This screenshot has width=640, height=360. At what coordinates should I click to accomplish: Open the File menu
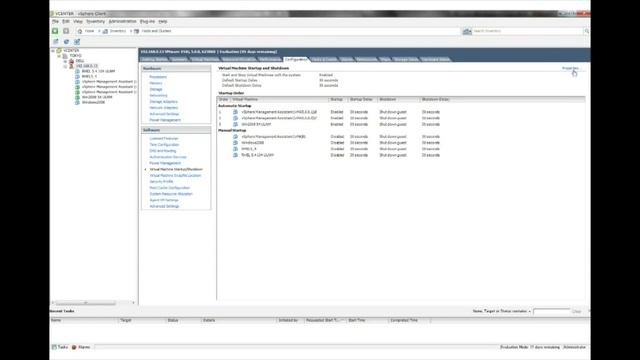click(x=55, y=21)
